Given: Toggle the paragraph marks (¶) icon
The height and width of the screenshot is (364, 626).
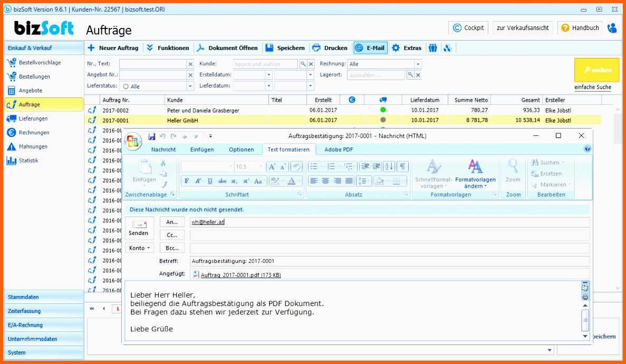Looking at the screenshot, I should [x=403, y=166].
